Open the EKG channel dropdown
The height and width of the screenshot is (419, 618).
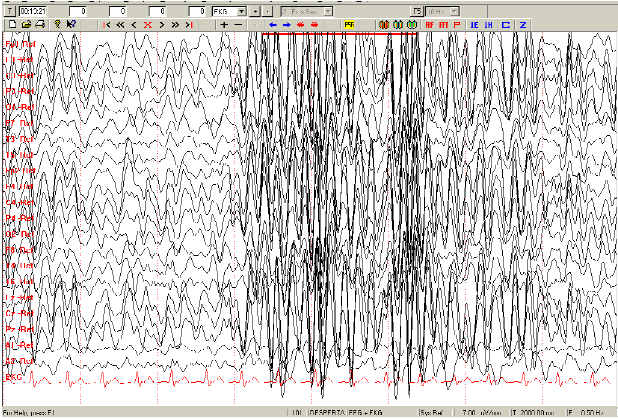click(x=242, y=11)
